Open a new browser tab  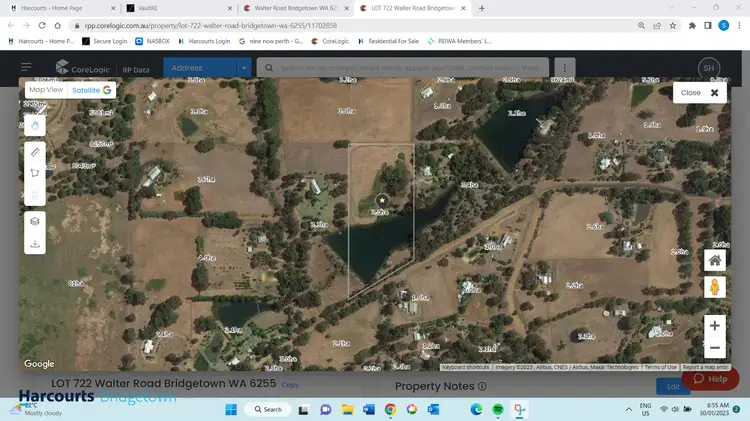[482, 8]
